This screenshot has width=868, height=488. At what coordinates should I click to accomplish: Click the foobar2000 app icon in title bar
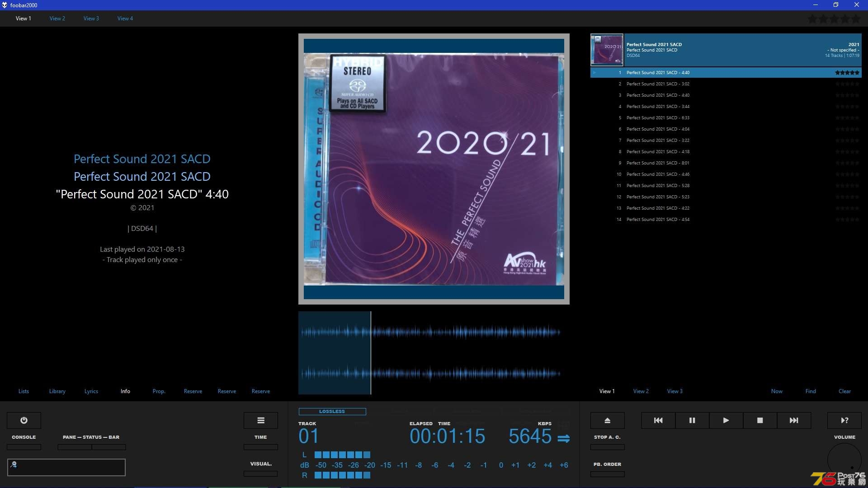click(5, 5)
